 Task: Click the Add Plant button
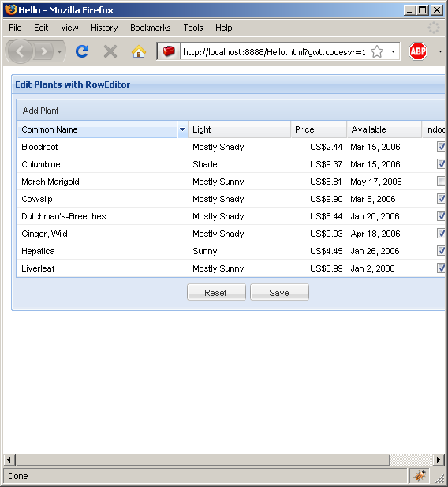click(x=40, y=111)
